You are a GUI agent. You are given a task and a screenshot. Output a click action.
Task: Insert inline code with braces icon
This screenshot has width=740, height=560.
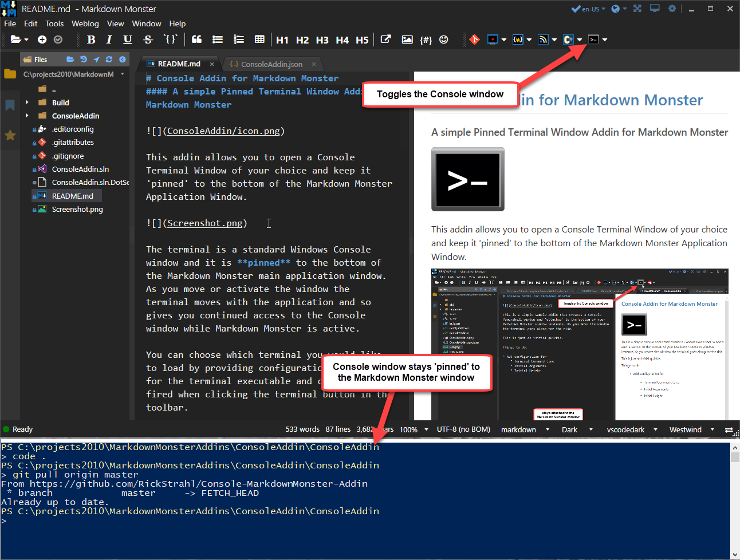coord(170,40)
